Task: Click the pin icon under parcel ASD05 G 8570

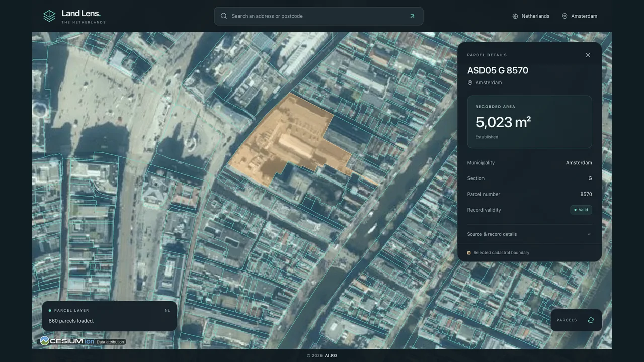Action: pos(470,83)
